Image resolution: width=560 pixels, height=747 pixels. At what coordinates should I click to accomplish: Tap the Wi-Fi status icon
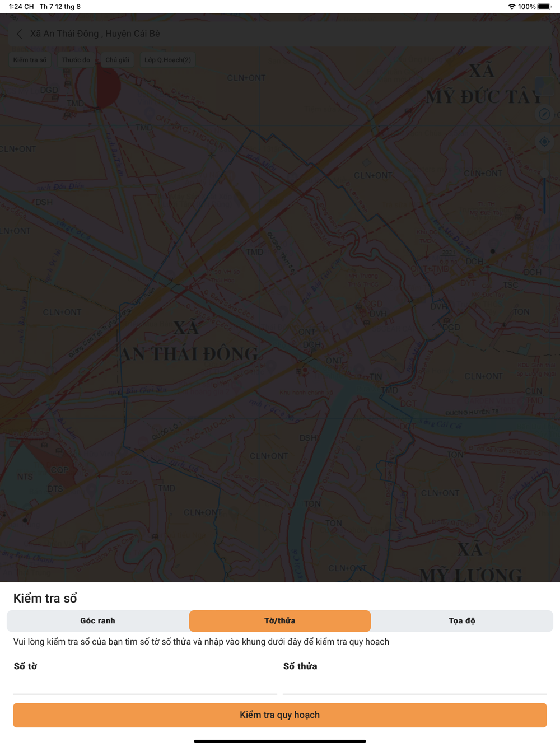click(512, 7)
